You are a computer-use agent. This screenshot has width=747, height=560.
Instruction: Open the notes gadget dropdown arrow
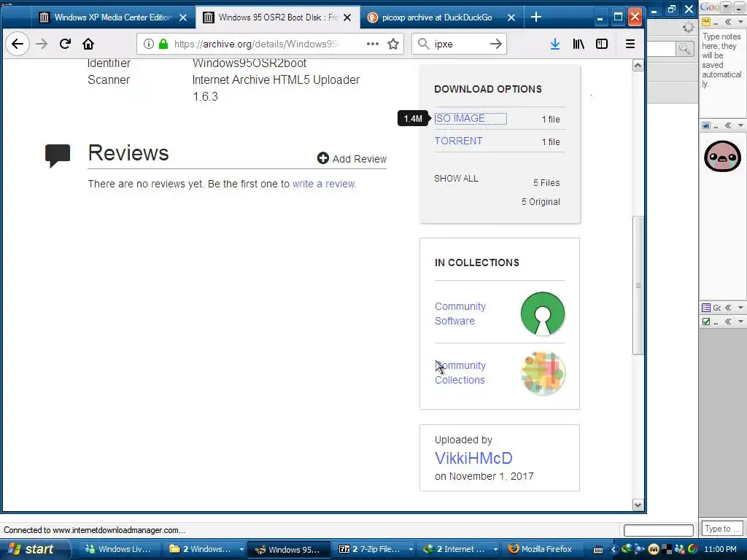[x=740, y=22]
